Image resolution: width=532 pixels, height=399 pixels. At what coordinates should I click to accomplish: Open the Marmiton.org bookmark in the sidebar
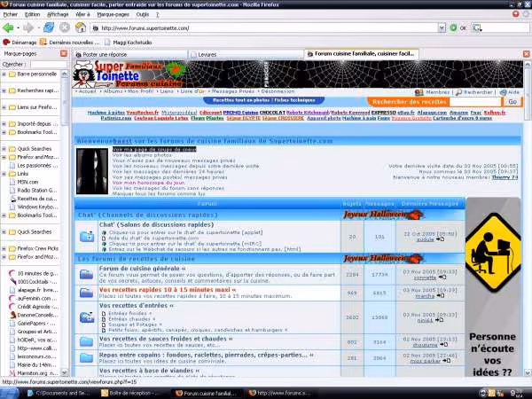tap(33, 373)
